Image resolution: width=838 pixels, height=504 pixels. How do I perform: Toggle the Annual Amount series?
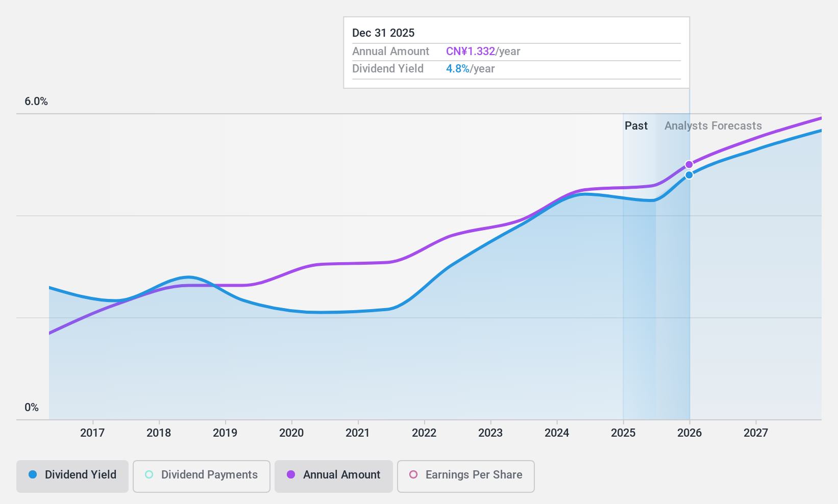pos(334,476)
